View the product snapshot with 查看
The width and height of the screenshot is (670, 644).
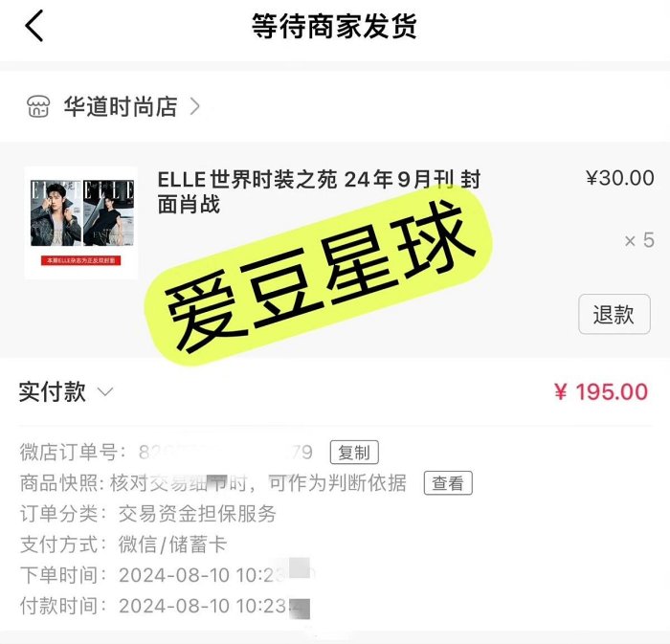[x=448, y=484]
